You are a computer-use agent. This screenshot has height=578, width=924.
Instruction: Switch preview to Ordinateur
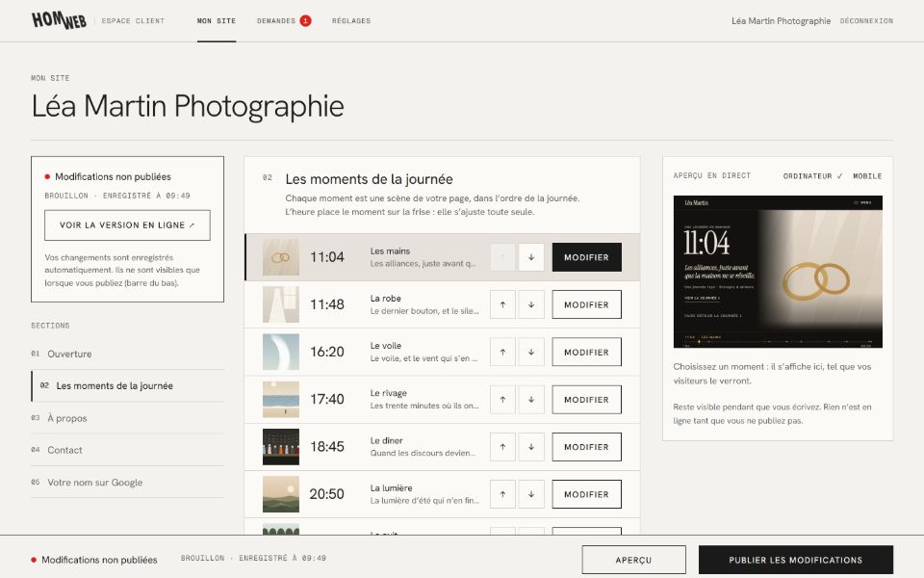click(812, 175)
